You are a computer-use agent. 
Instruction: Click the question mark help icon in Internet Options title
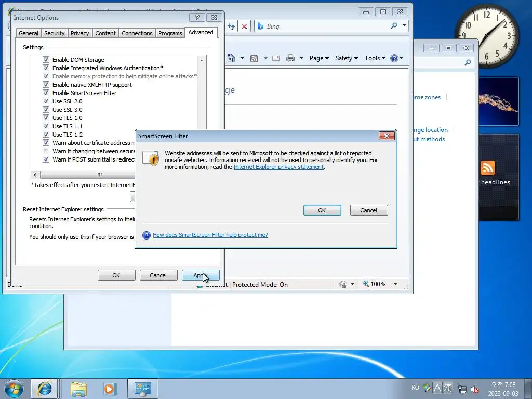(197, 17)
